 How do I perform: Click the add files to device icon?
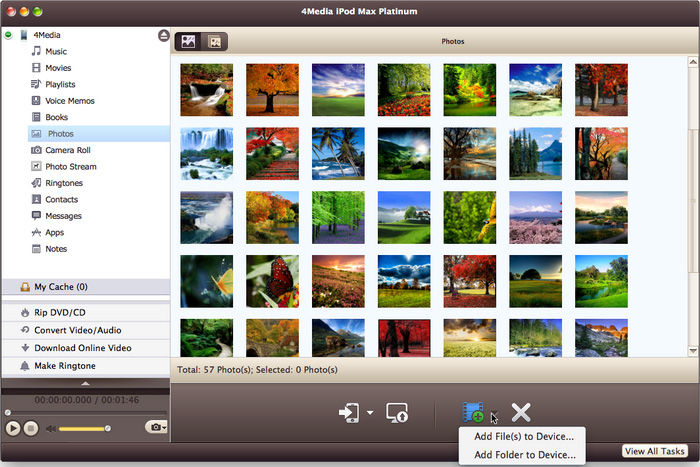473,412
